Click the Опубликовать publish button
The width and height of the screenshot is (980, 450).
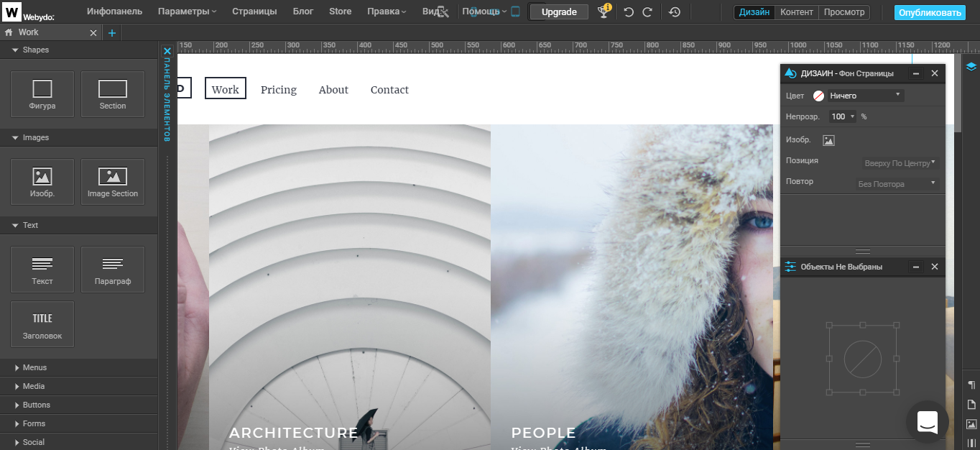[930, 12]
